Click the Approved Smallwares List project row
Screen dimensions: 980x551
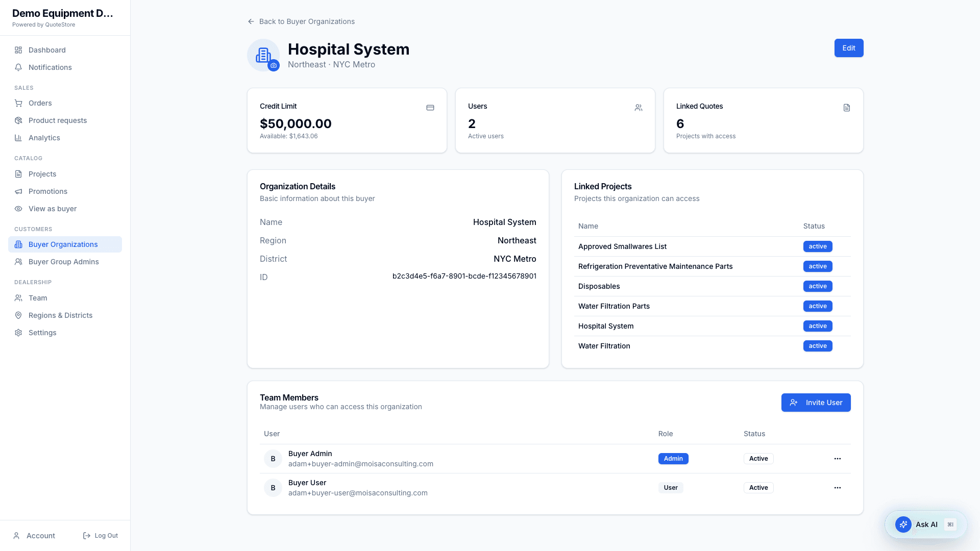[x=712, y=246]
